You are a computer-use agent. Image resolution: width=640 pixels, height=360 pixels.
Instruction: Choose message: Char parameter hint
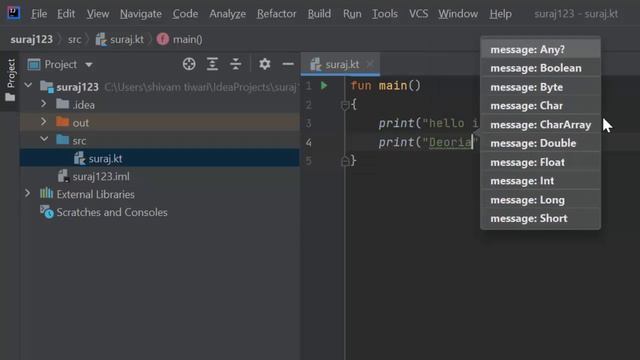pyautogui.click(x=540, y=106)
